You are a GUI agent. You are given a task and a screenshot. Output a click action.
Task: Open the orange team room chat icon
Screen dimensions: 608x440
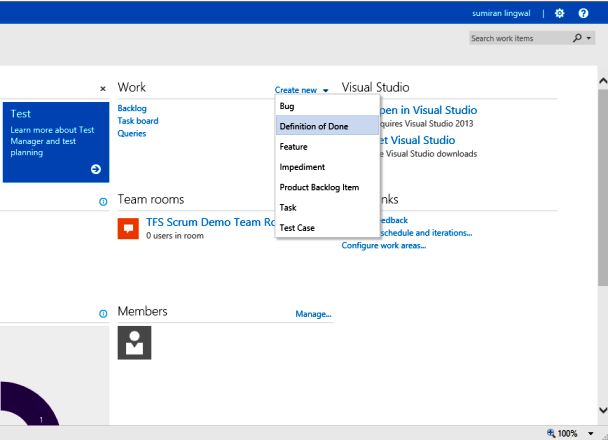point(128,228)
